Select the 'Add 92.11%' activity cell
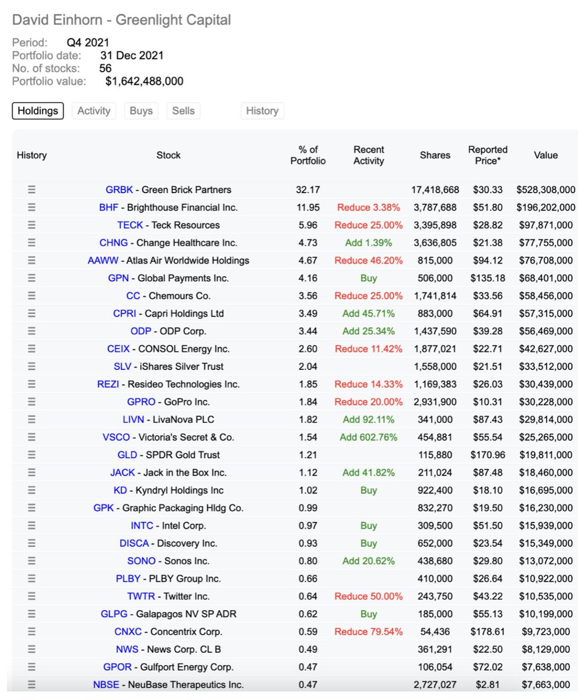 pos(369,419)
